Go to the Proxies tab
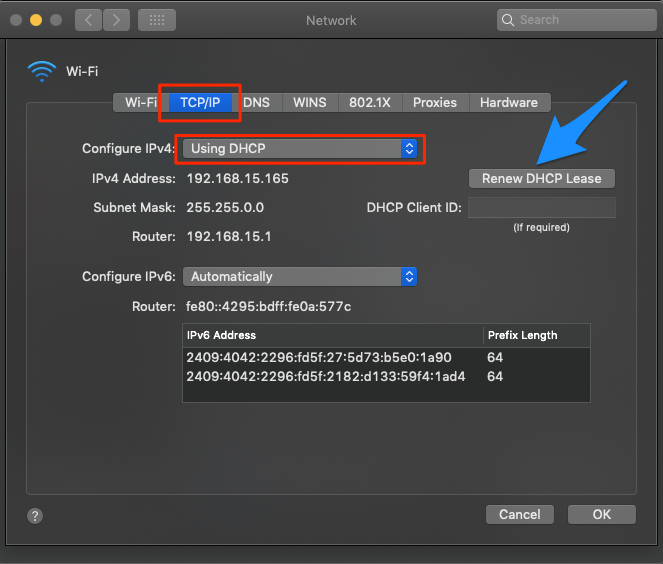This screenshot has width=663, height=564. [x=435, y=103]
